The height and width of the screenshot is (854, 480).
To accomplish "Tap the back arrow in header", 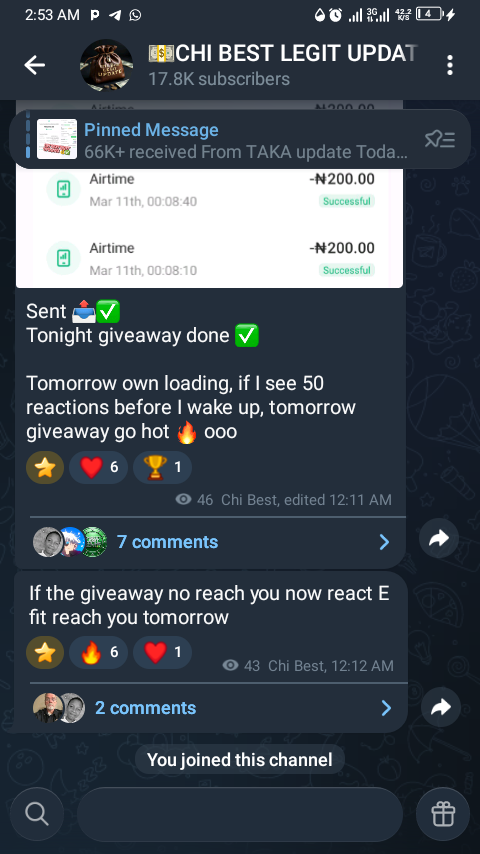I will pyautogui.click(x=34, y=65).
